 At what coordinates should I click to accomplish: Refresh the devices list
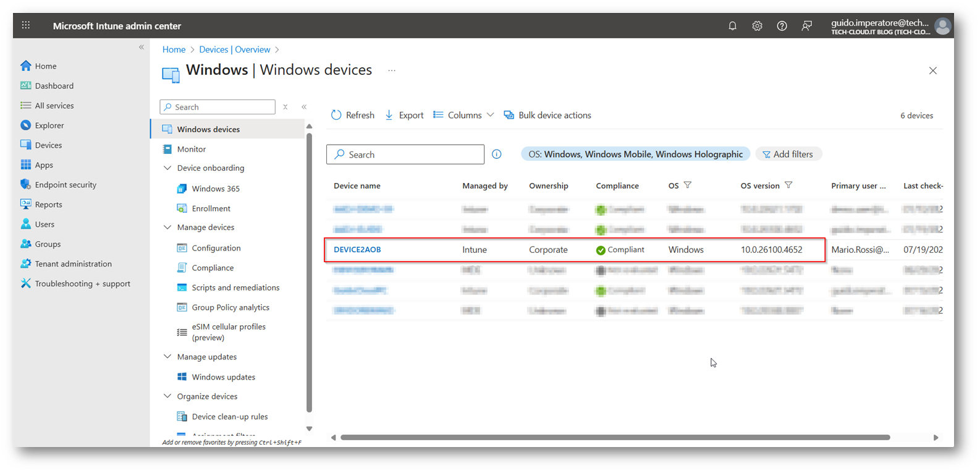[353, 115]
